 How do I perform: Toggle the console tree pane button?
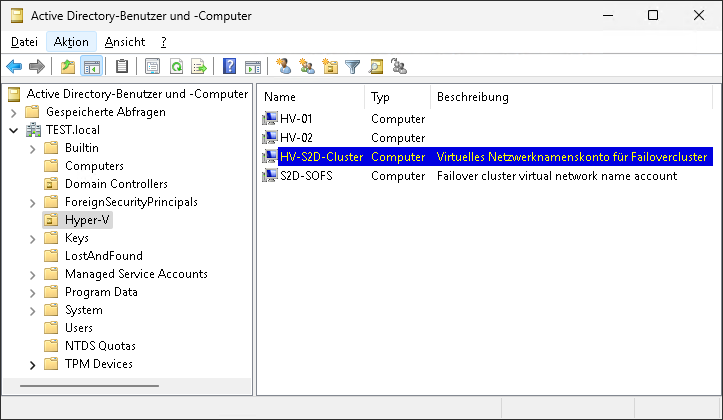pyautogui.click(x=91, y=67)
